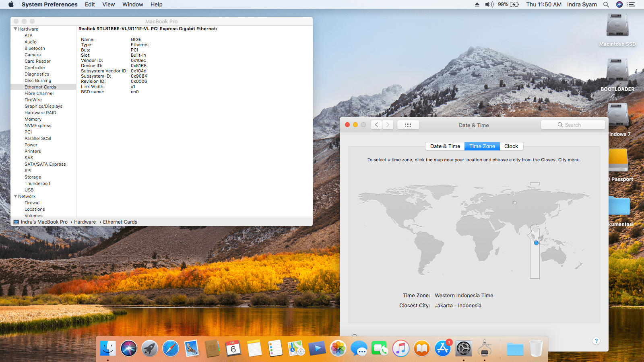Open Messages app from the dock
The height and width of the screenshot is (362, 644).
[359, 348]
